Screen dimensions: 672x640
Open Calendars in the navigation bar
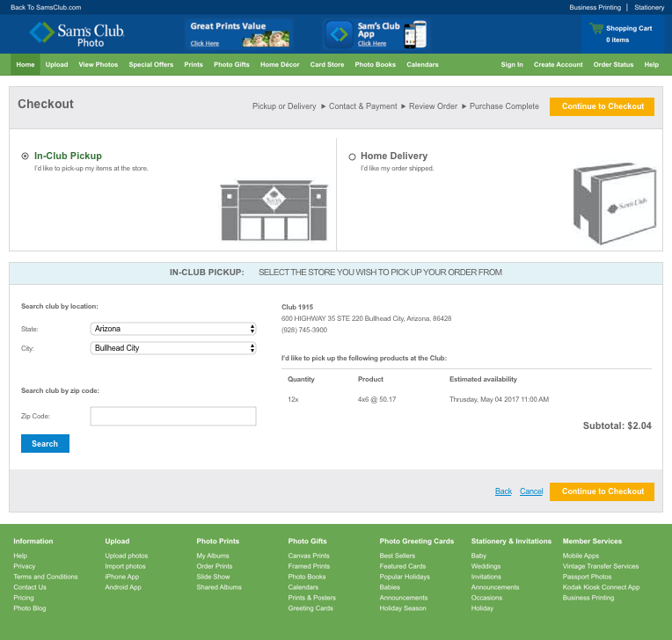click(422, 65)
